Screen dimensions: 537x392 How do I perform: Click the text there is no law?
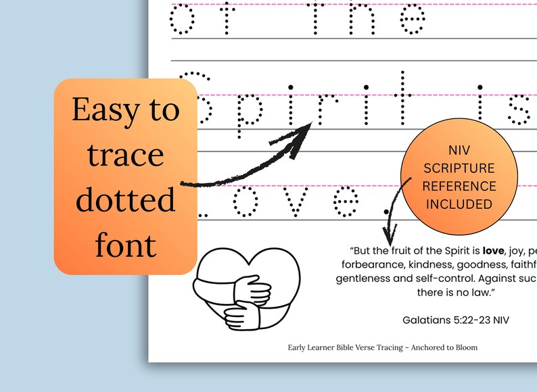coord(456,293)
